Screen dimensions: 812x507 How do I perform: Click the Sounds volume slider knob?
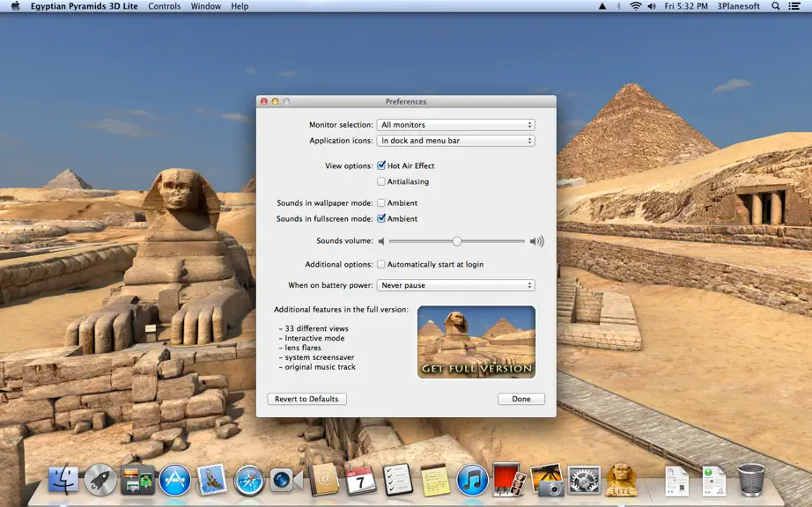click(x=456, y=241)
